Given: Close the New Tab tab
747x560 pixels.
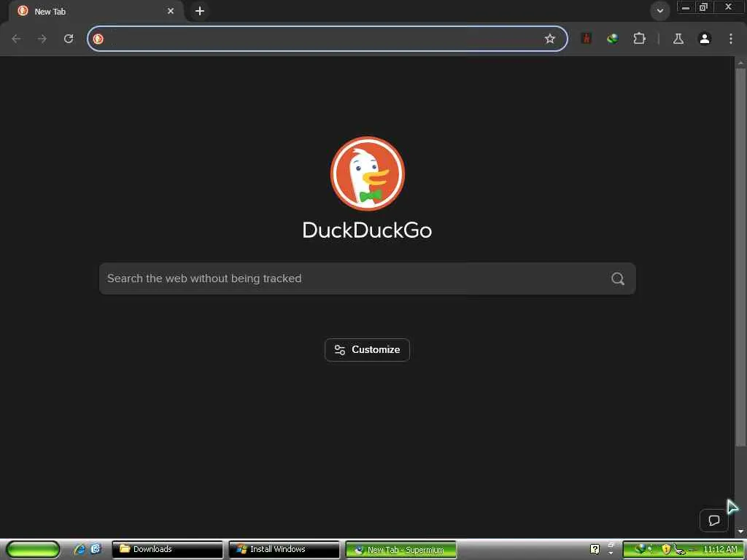Looking at the screenshot, I should [x=171, y=11].
